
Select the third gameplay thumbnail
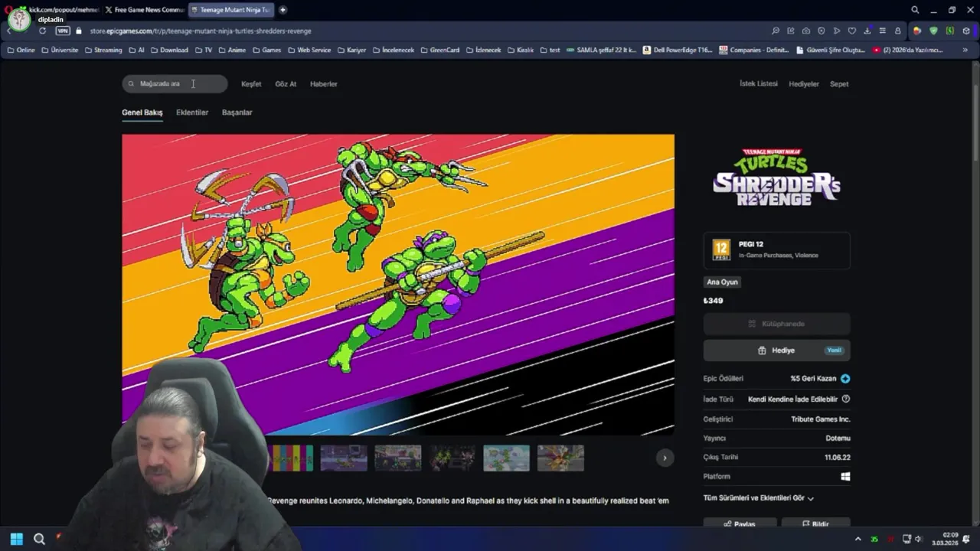point(398,458)
